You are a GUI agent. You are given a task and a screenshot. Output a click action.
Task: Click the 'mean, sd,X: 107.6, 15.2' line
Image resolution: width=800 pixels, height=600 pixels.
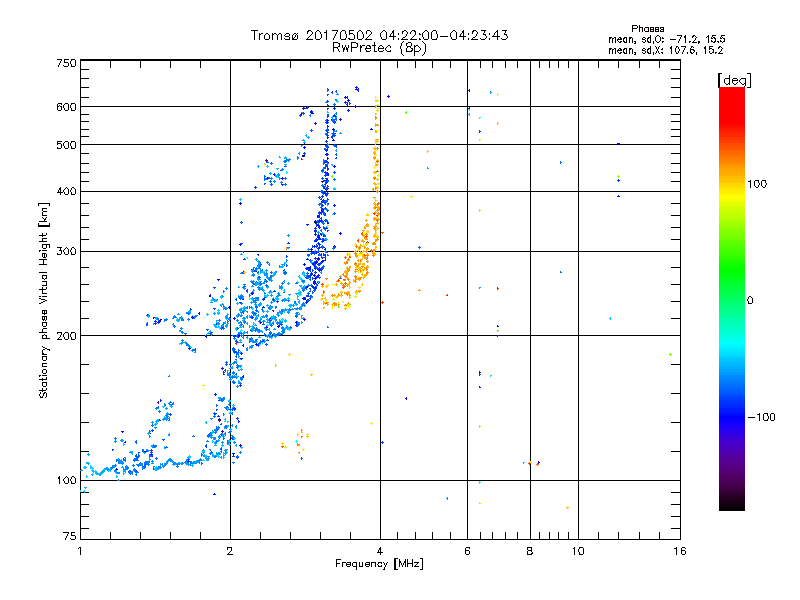coord(665,50)
